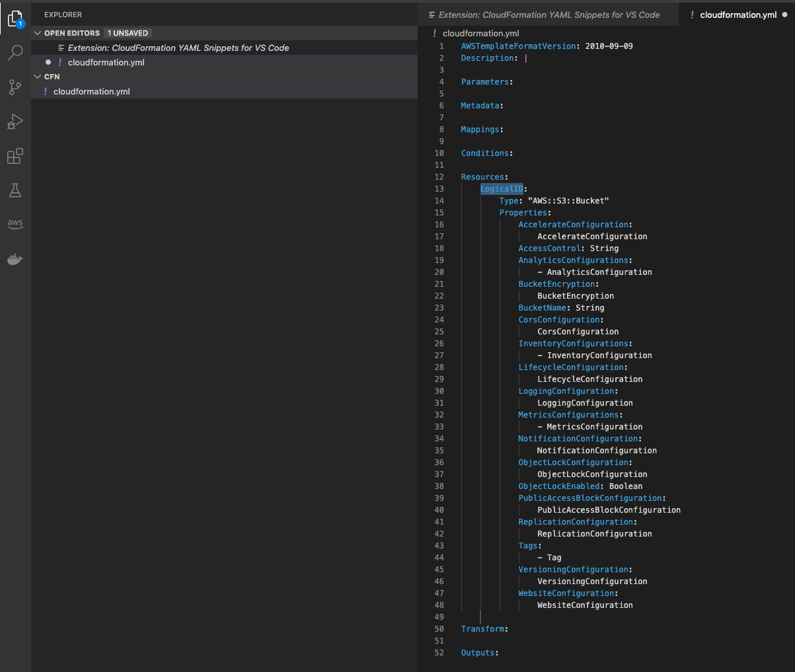
Task: Open the Search view
Action: (15, 53)
